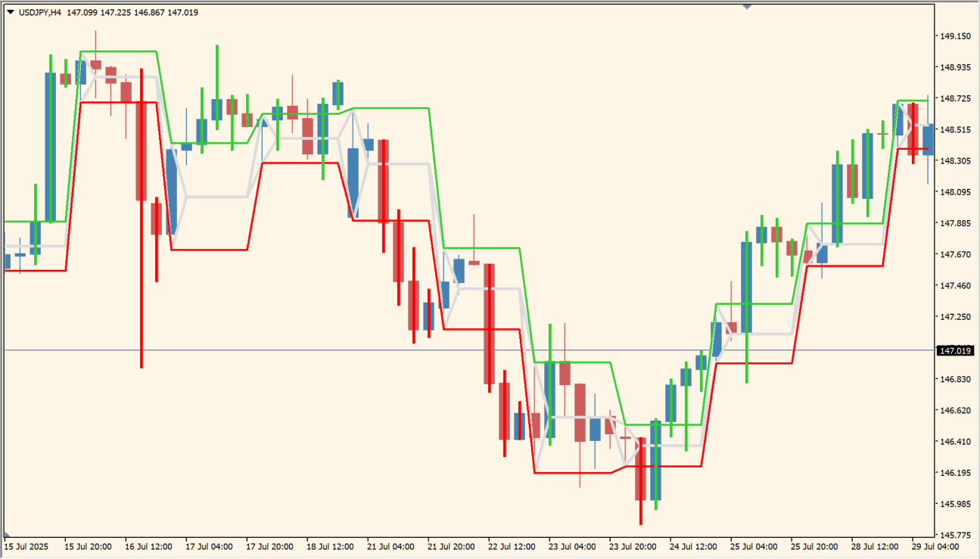Click the 22 Jul 12:00 time label
The image size is (980, 559).
pyautogui.click(x=512, y=546)
